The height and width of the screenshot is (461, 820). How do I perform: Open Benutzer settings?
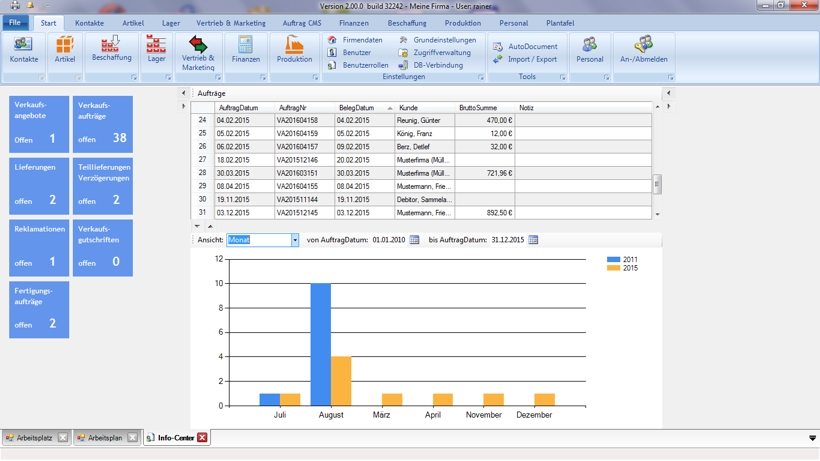(349, 52)
